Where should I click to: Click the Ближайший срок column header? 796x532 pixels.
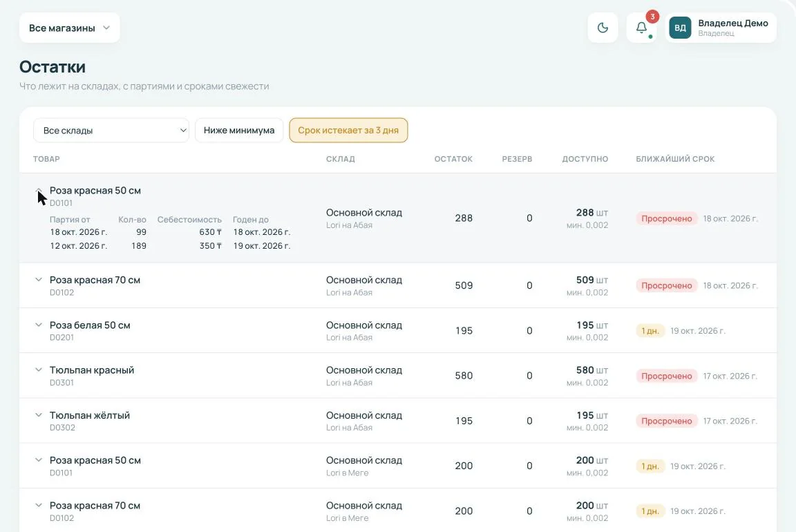675,159
